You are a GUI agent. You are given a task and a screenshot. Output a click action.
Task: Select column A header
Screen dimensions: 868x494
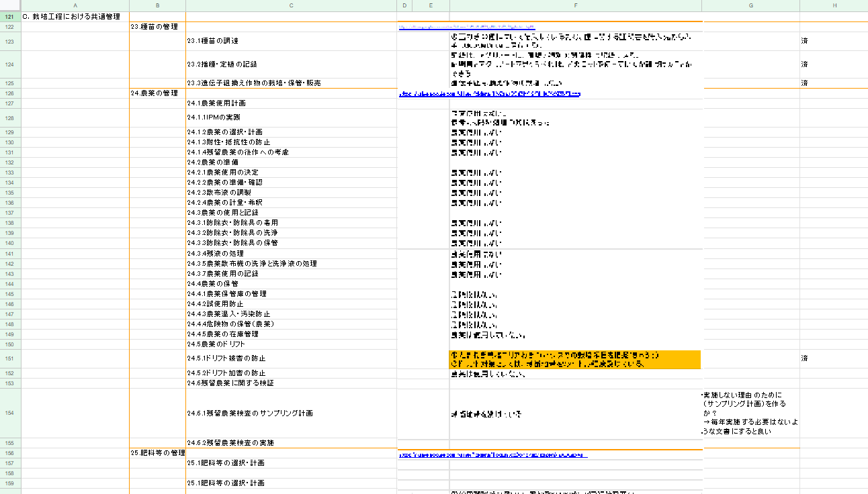(75, 5)
